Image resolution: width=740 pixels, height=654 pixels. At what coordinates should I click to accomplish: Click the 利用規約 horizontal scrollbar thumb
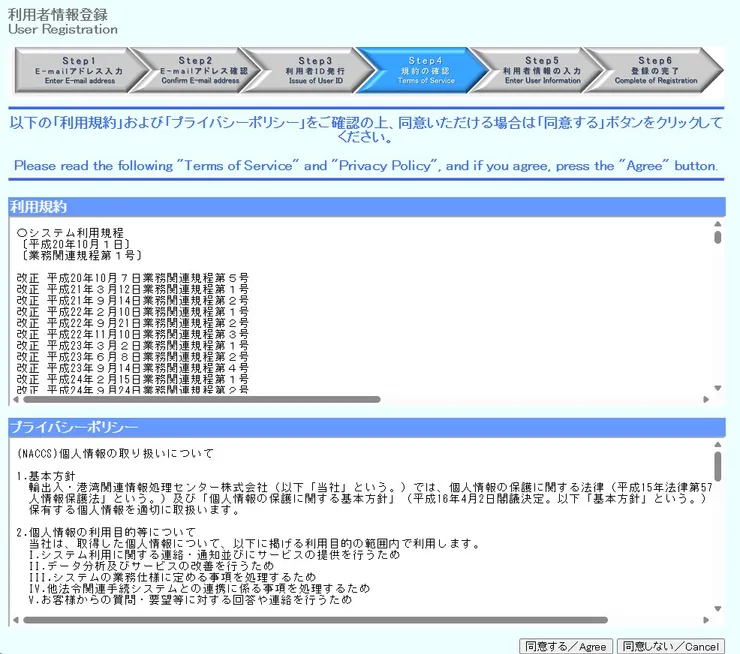coord(202,399)
